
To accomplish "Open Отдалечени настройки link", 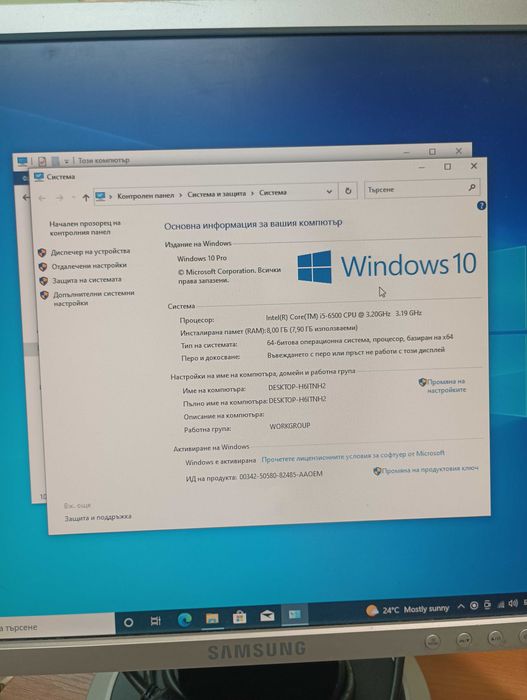I will click(89, 266).
